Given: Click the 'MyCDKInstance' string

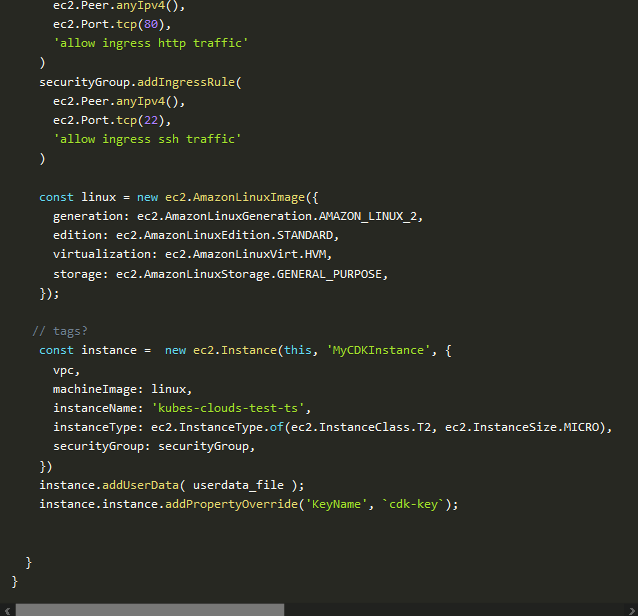Looking at the screenshot, I should (378, 350).
